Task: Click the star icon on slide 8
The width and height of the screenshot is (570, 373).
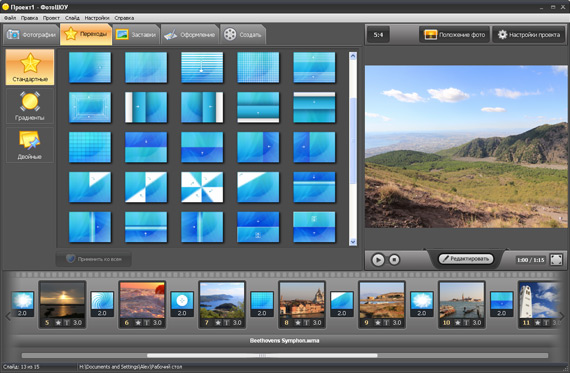Action: tap(298, 322)
